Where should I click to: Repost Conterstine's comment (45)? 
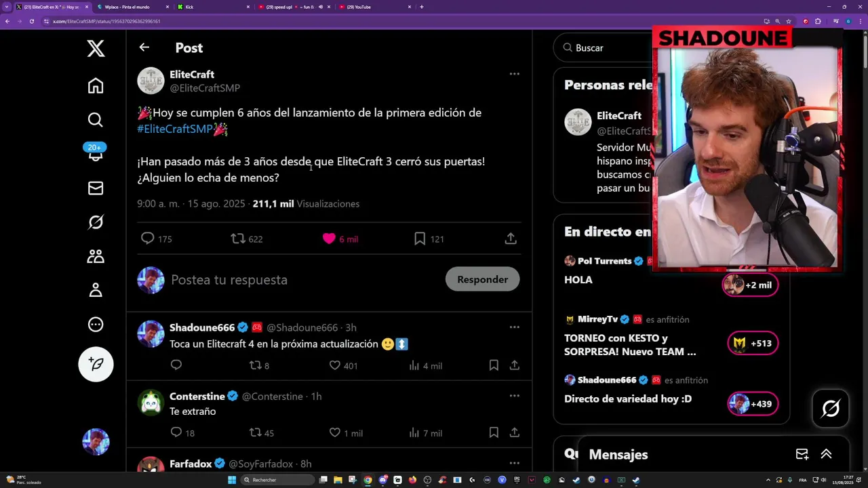pyautogui.click(x=262, y=432)
